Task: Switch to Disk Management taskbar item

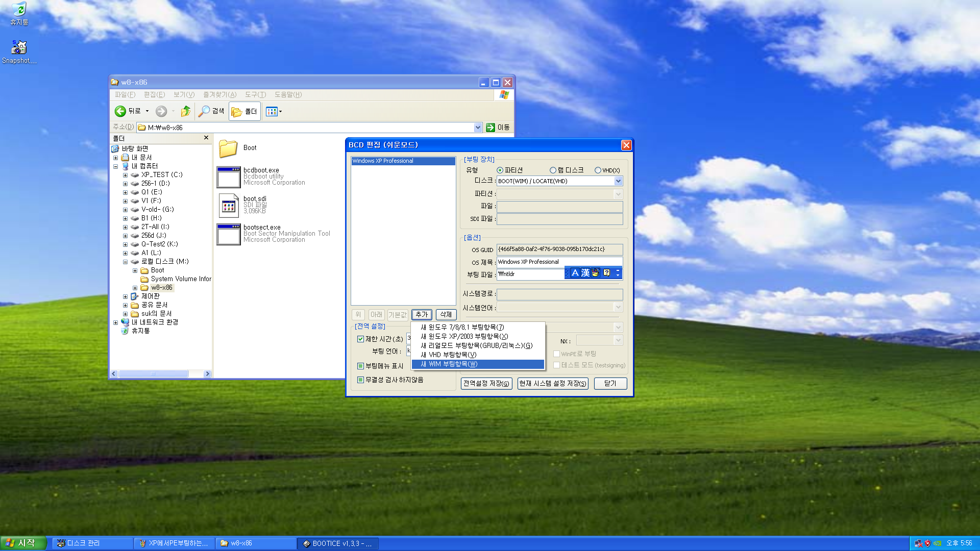Action: [93, 544]
